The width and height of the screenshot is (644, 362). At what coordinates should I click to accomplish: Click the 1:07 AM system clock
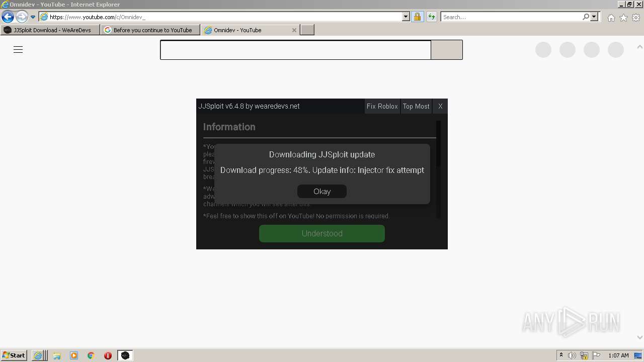click(x=618, y=355)
